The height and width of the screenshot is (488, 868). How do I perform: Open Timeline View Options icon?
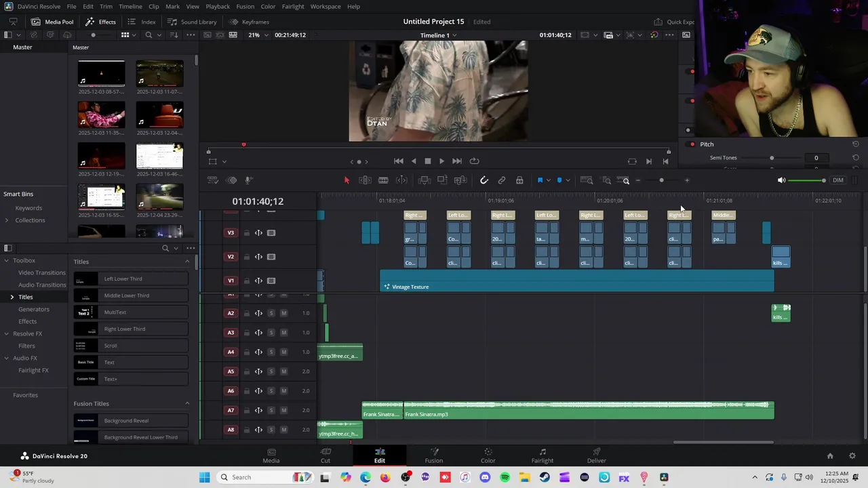pos(212,180)
